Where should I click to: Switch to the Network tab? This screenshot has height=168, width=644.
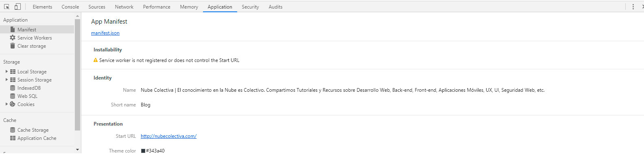click(124, 7)
